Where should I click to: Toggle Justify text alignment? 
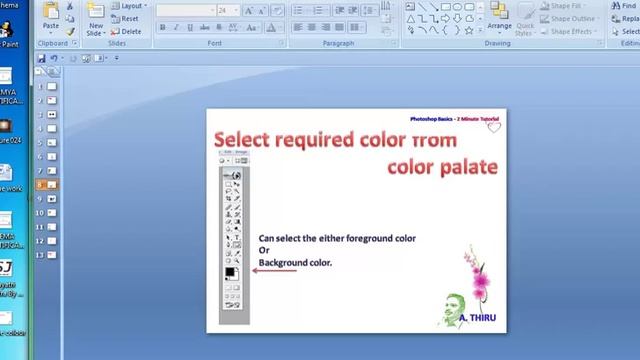pyautogui.click(x=340, y=27)
